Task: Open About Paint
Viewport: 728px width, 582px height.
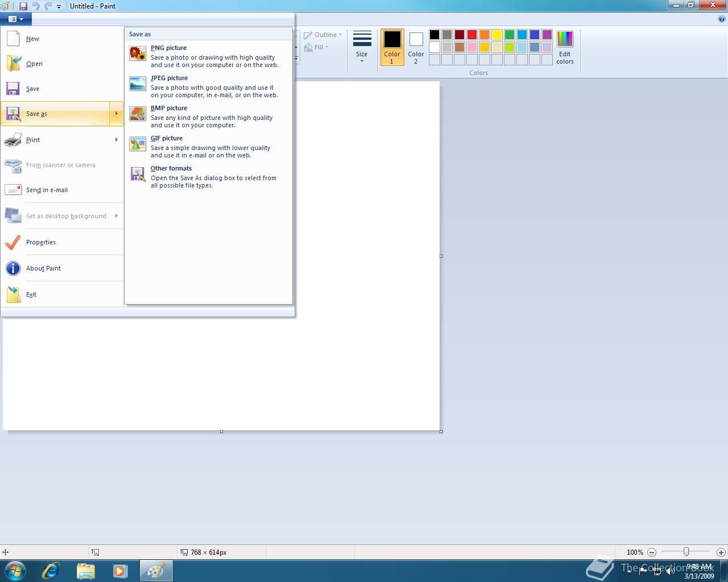Action: pyautogui.click(x=62, y=268)
